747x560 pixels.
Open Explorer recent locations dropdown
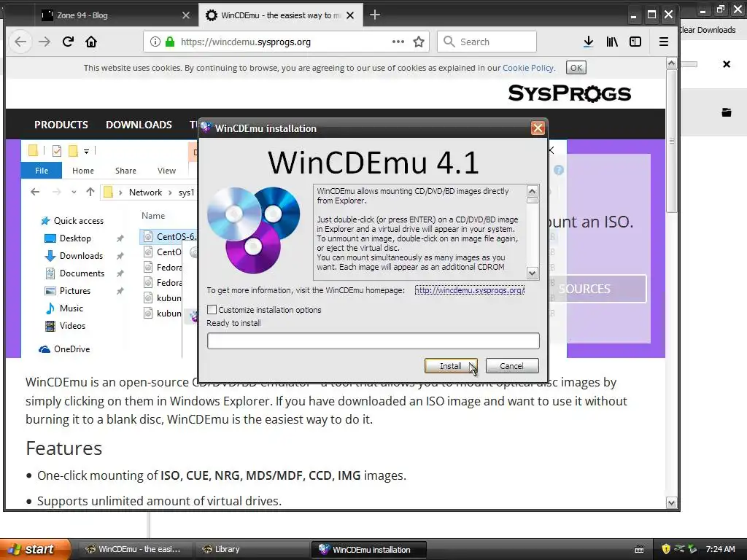pos(74,192)
